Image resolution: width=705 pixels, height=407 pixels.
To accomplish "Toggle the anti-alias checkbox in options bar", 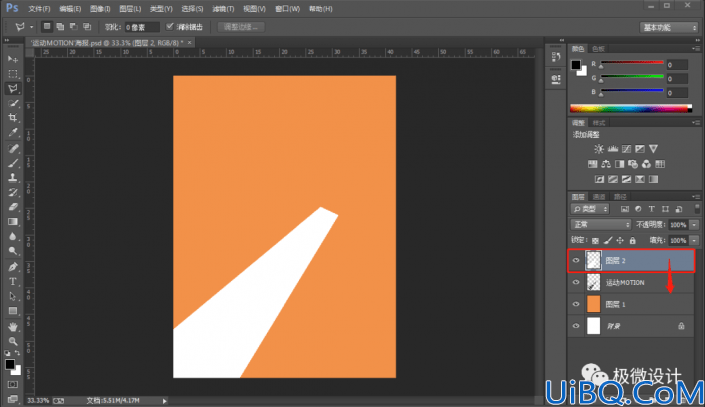I will [x=170, y=27].
